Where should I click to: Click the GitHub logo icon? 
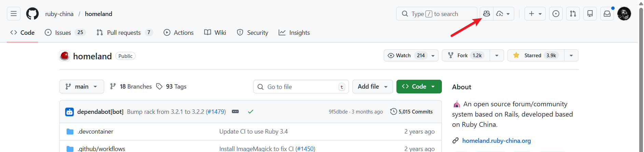tap(32, 14)
